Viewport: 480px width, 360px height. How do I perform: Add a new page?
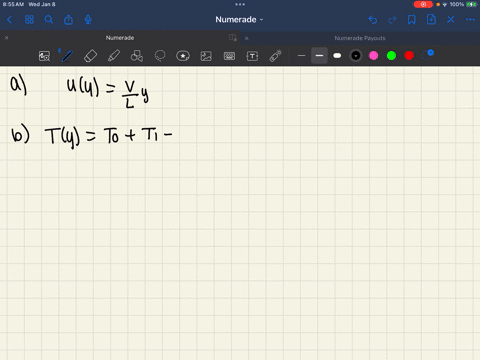point(431,20)
